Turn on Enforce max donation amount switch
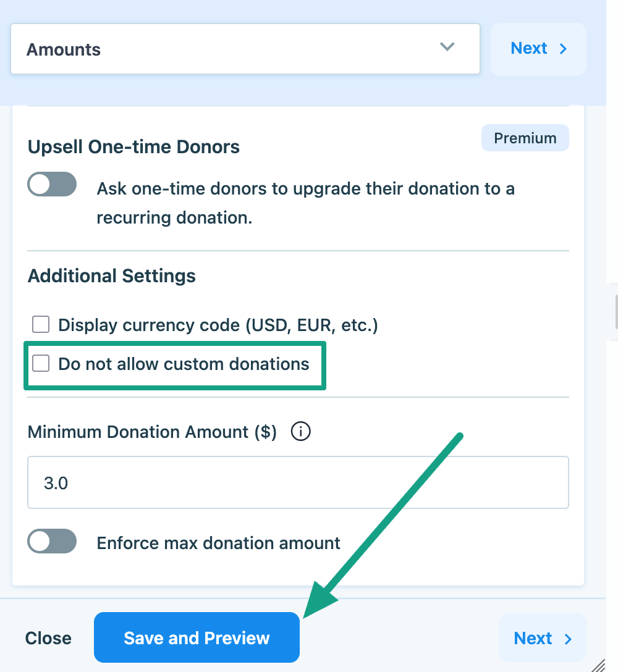 pos(52,542)
